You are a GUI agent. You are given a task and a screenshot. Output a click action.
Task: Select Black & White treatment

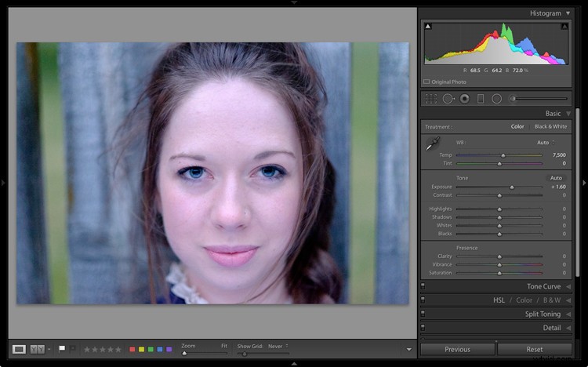point(550,126)
